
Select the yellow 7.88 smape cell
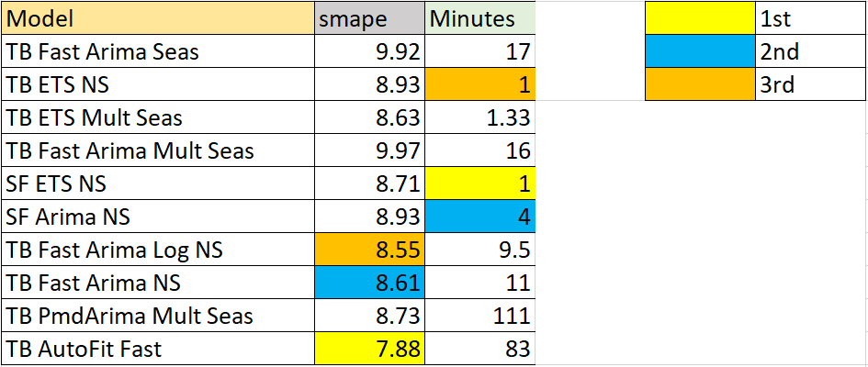(369, 349)
